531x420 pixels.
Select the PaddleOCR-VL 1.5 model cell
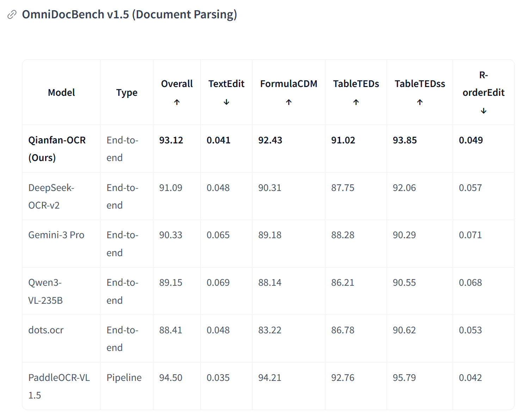(x=59, y=386)
